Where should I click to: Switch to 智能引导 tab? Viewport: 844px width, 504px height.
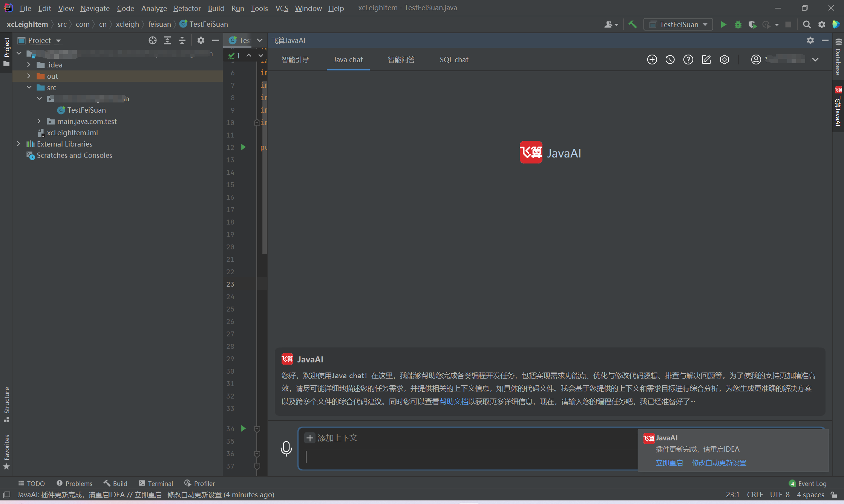(x=295, y=60)
